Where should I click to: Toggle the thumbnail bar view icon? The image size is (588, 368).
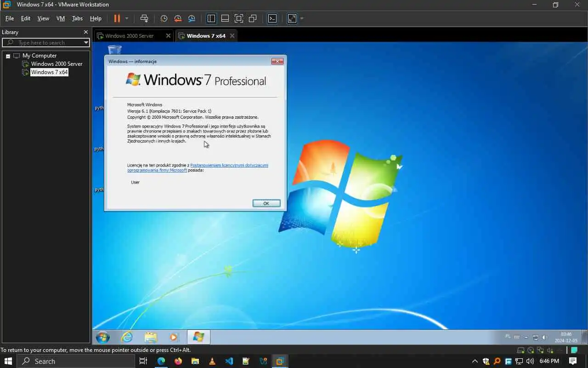point(225,18)
